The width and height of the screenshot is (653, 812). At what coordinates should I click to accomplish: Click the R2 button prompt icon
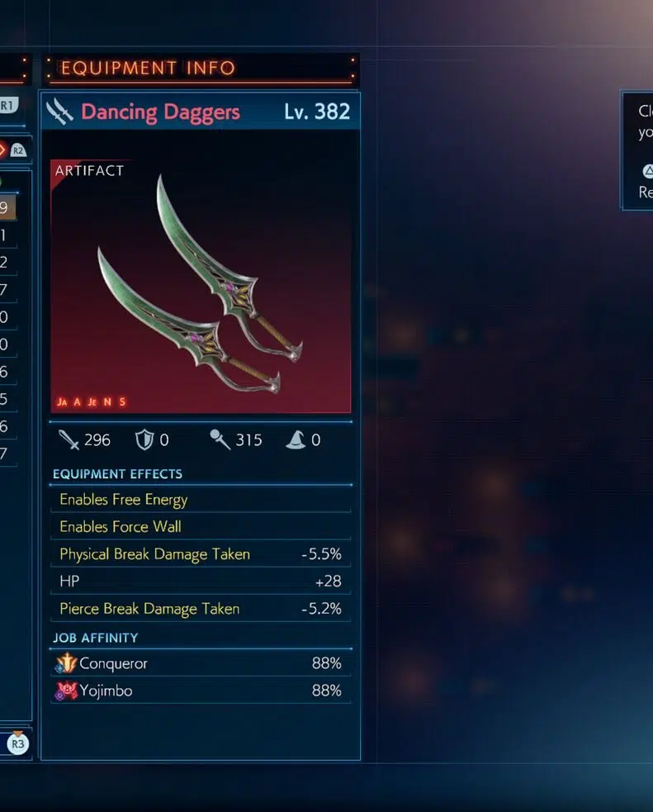coord(18,150)
